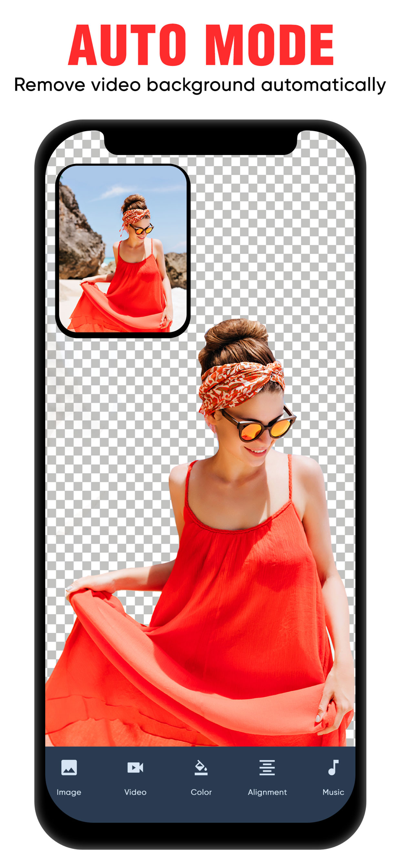401x868 pixels.
Task: Select the Video label in toolbar
Action: pos(135,792)
